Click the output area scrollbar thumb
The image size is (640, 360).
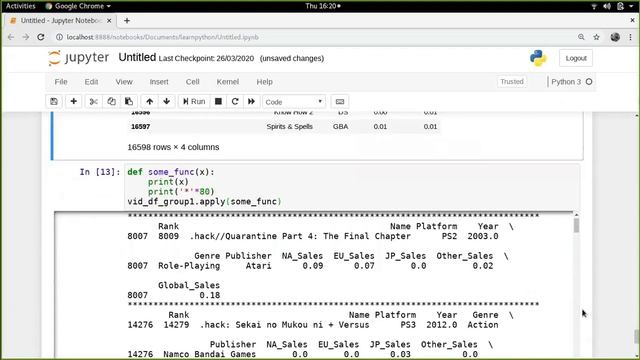(576, 225)
